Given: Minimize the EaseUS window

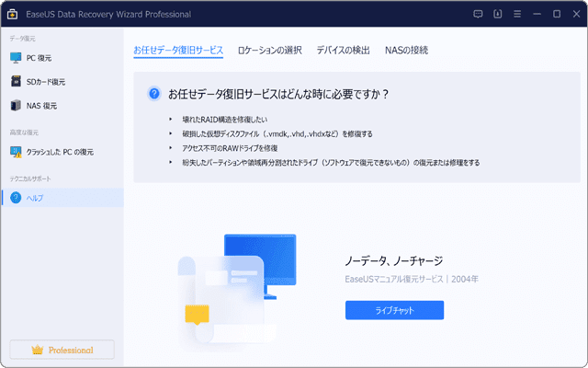Looking at the screenshot, I should pos(537,15).
